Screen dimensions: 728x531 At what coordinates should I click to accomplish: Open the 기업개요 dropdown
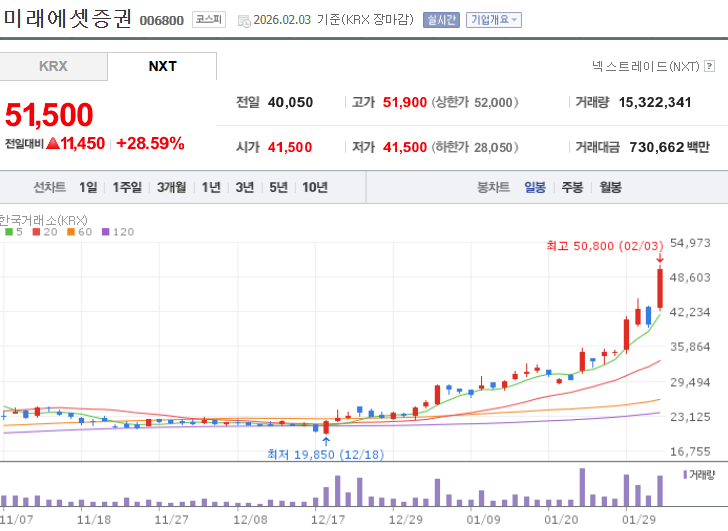click(494, 20)
